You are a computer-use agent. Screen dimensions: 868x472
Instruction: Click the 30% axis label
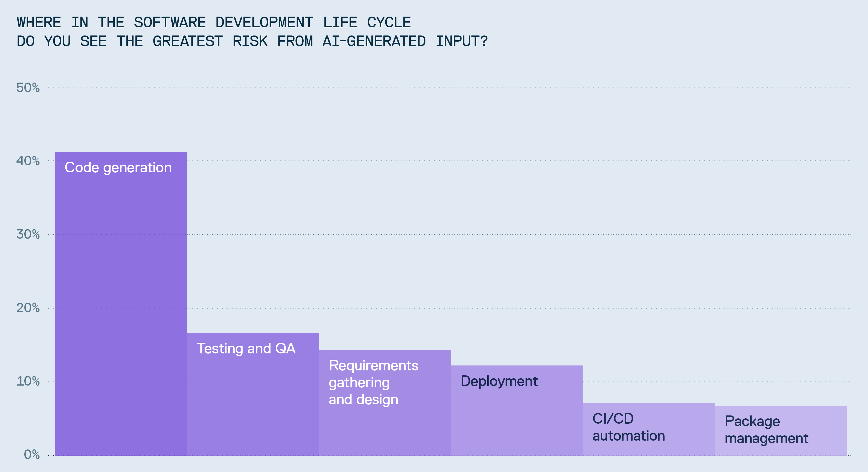tap(28, 234)
